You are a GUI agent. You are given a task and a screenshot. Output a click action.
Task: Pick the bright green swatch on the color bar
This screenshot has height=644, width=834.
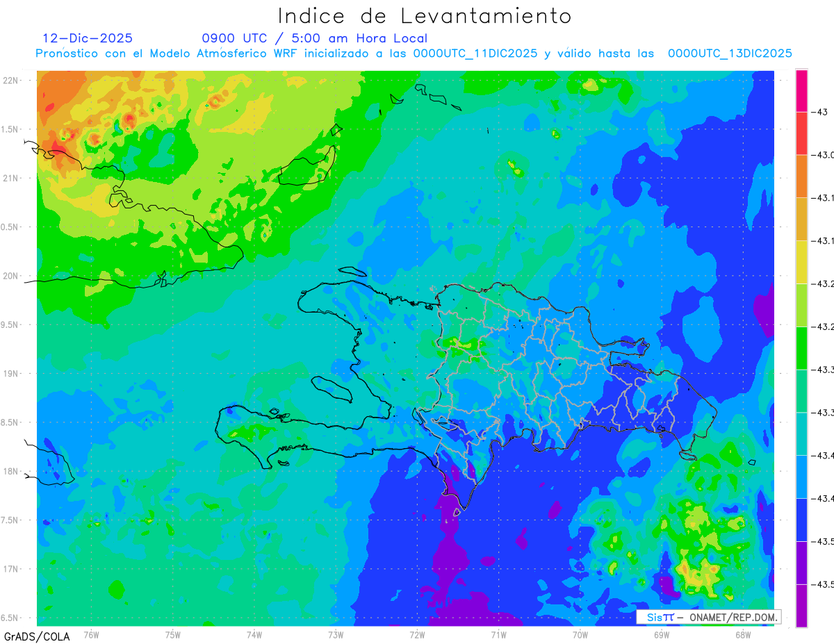coord(801,348)
